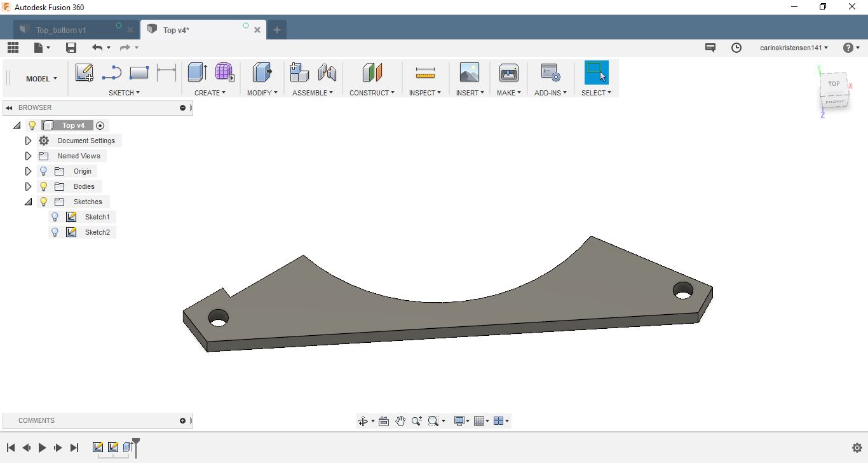
Task: Hide the Bodies folder
Action: (43, 186)
